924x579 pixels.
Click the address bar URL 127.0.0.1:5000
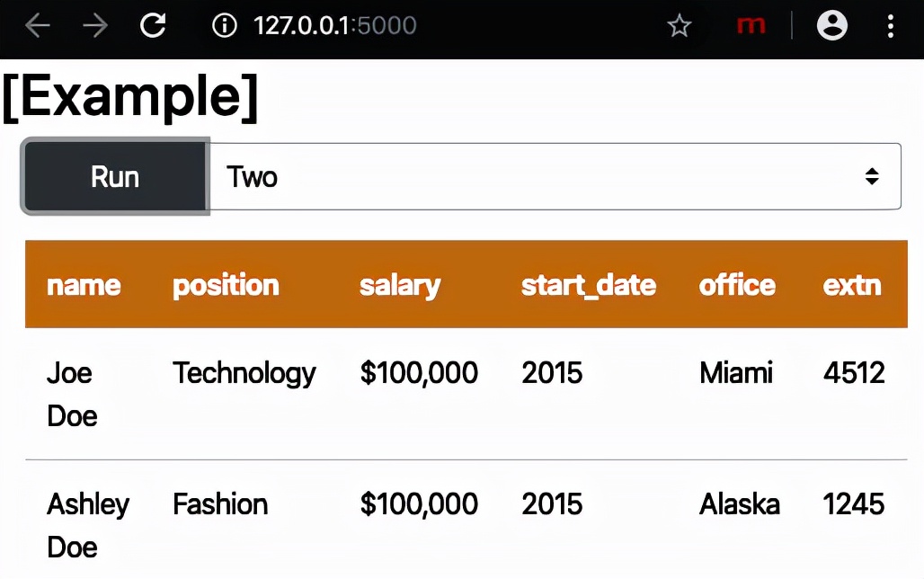pyautogui.click(x=335, y=26)
